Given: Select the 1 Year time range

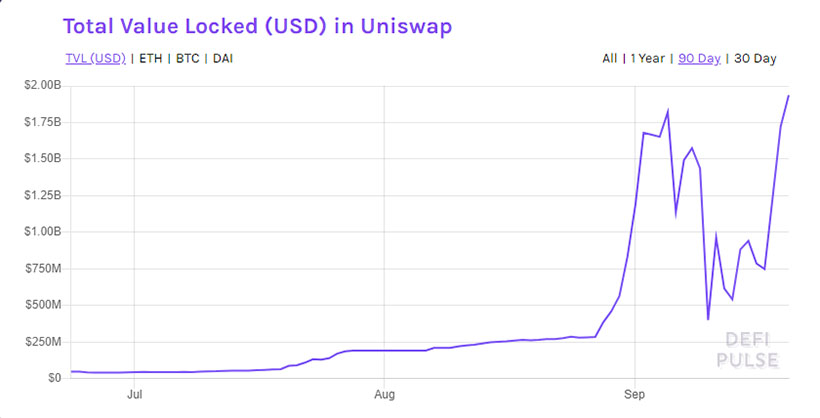Looking at the screenshot, I should (648, 58).
